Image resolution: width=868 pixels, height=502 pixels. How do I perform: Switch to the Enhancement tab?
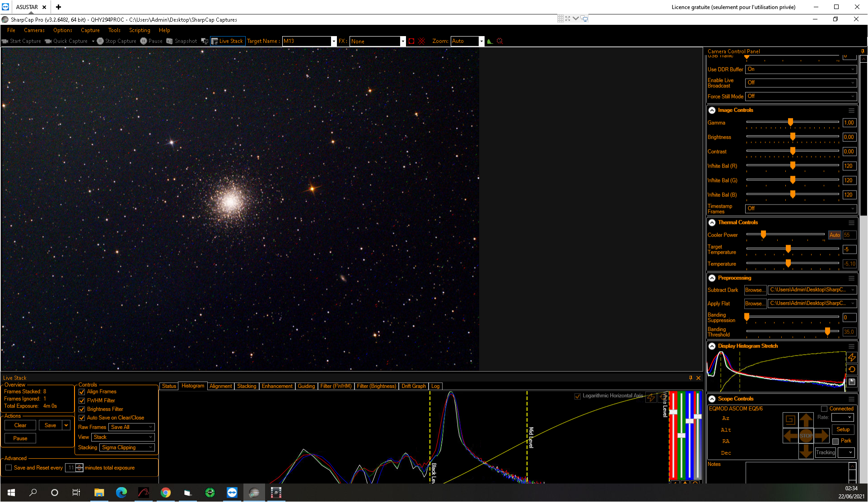pyautogui.click(x=277, y=386)
